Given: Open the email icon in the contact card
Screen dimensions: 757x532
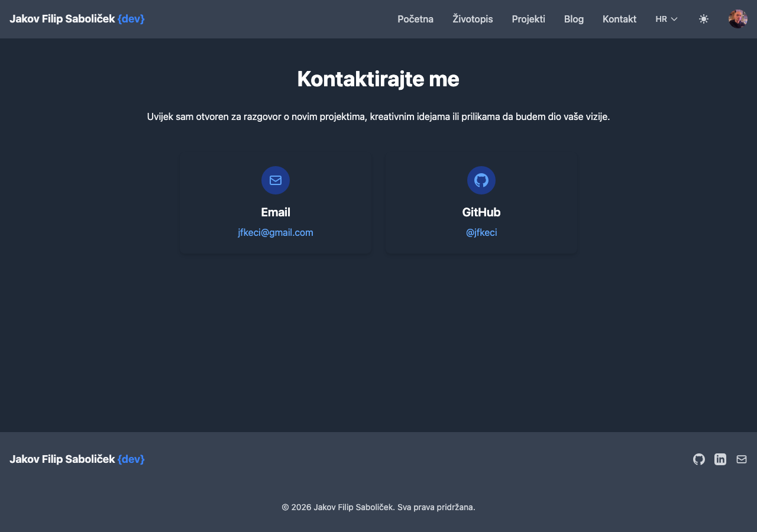Looking at the screenshot, I should (x=275, y=180).
